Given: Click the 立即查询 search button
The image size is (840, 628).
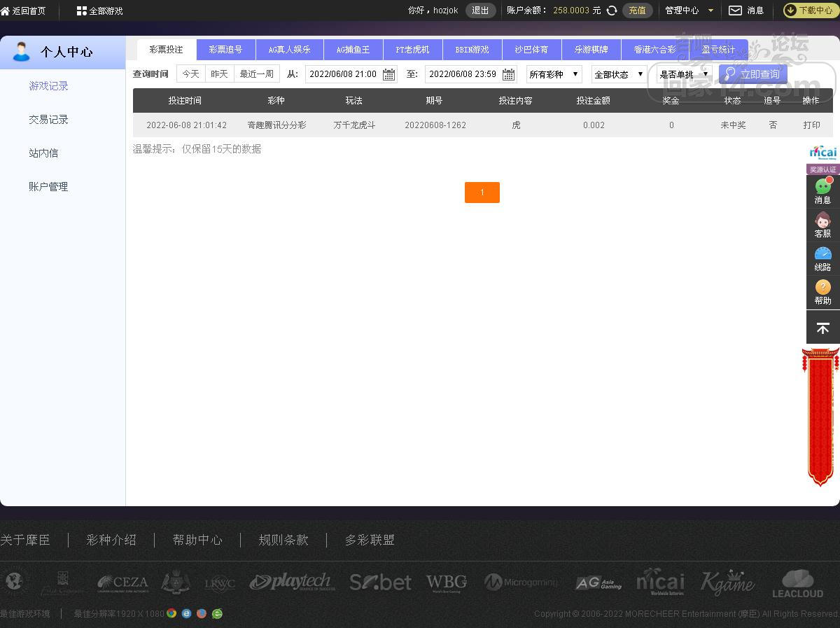Looking at the screenshot, I should tap(752, 74).
